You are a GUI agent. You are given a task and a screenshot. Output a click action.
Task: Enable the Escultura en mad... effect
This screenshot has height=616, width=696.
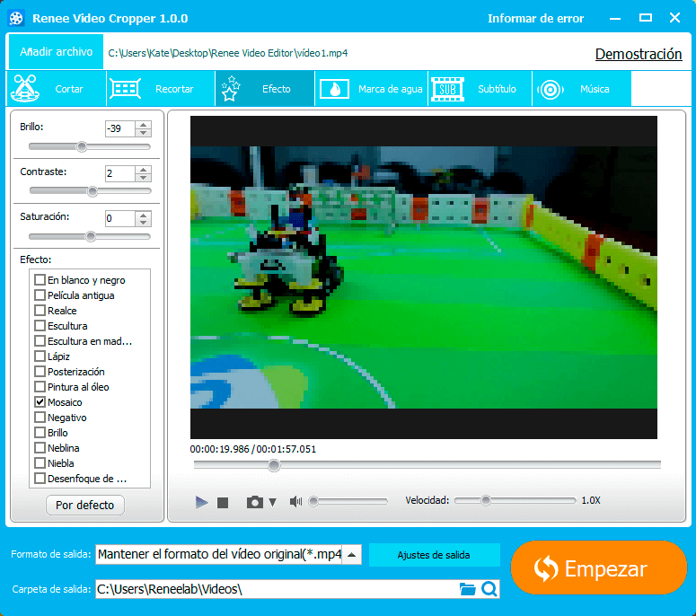point(40,341)
